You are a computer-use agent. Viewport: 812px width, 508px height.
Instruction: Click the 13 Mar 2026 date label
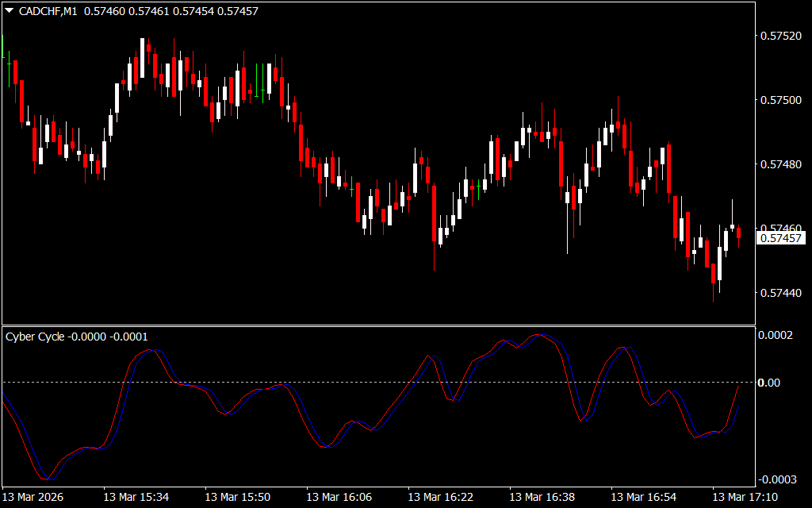(34, 497)
